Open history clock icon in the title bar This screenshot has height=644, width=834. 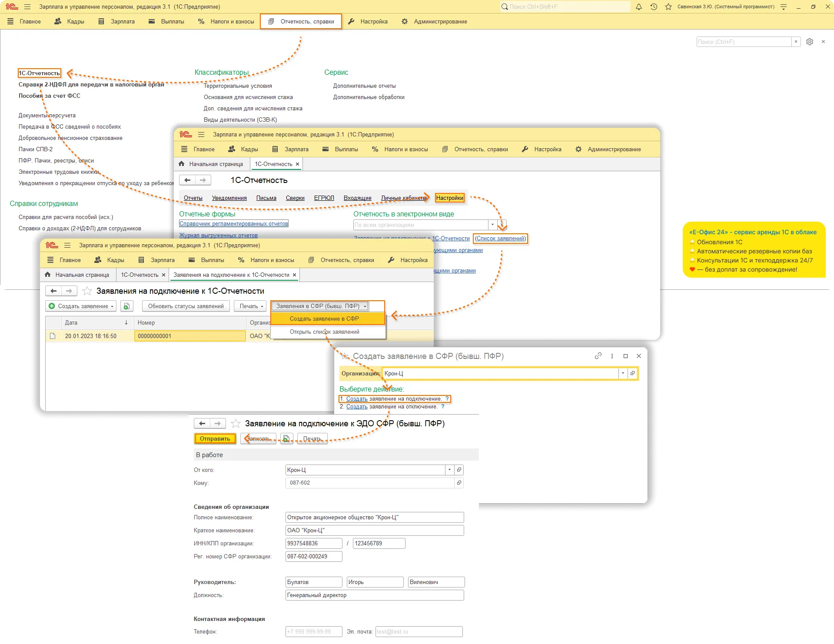point(653,7)
